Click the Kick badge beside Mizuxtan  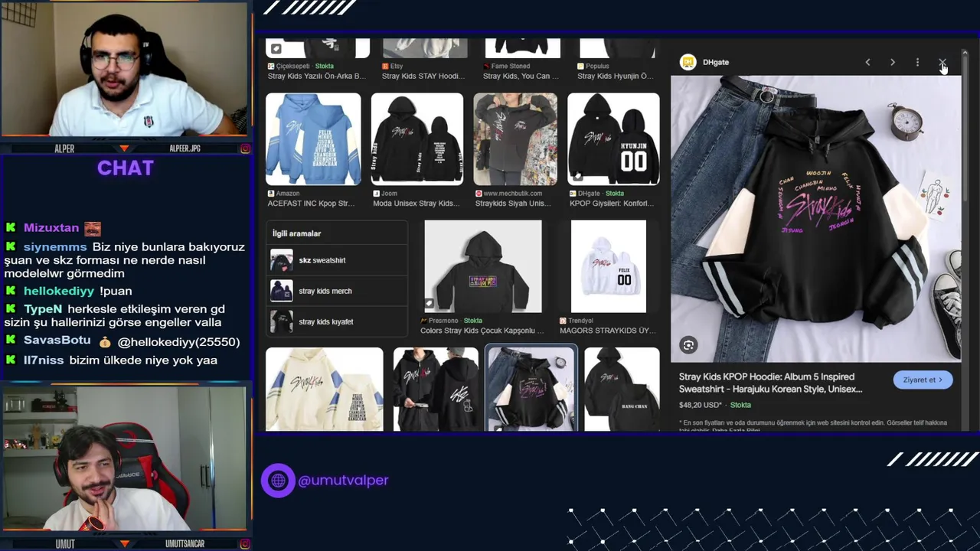11,228
